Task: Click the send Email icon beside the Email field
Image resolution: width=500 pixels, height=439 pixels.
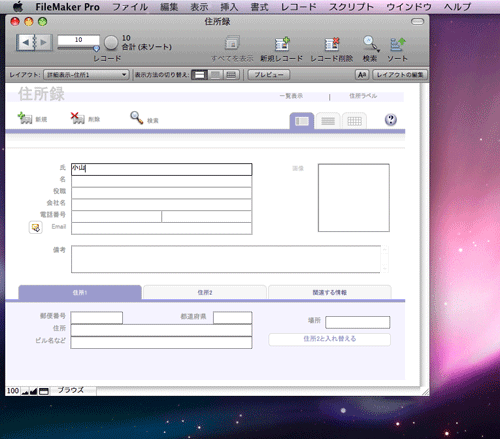Action: (35, 228)
